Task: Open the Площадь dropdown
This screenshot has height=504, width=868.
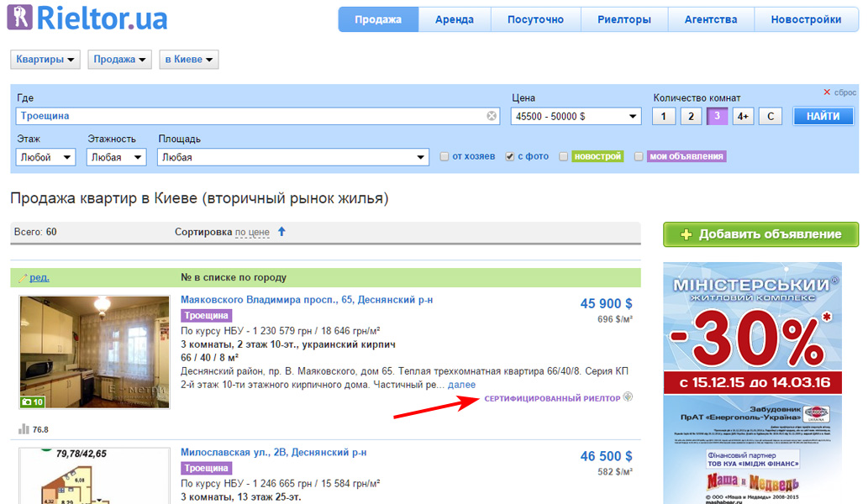Action: [294, 157]
